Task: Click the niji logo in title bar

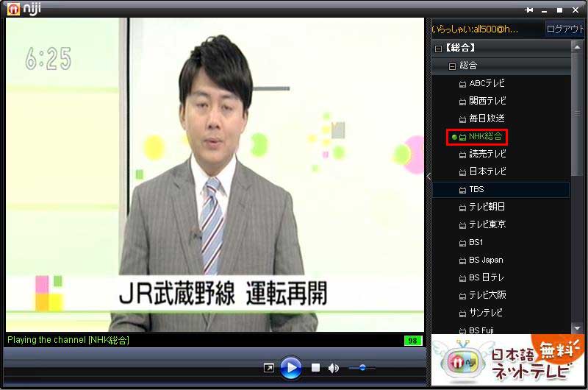Action: pos(24,10)
